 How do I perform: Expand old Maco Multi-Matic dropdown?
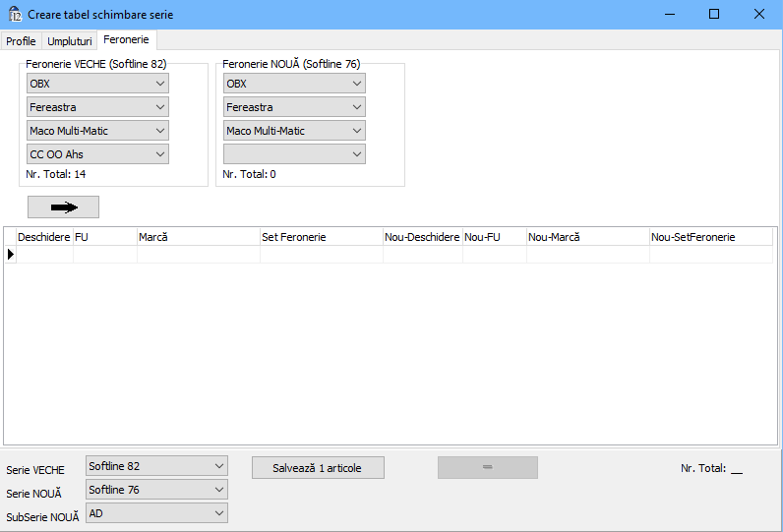click(97, 131)
